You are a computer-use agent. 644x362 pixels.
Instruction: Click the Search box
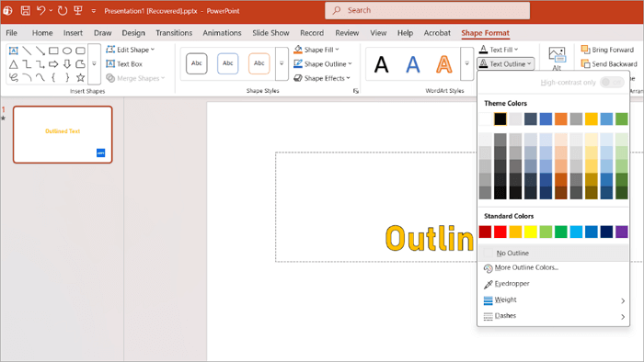click(x=427, y=11)
